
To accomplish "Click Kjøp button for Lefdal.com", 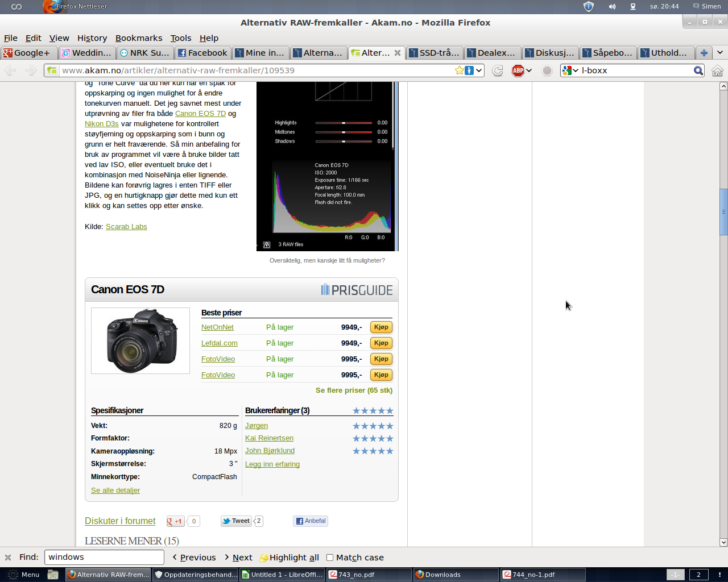I will pyautogui.click(x=381, y=343).
